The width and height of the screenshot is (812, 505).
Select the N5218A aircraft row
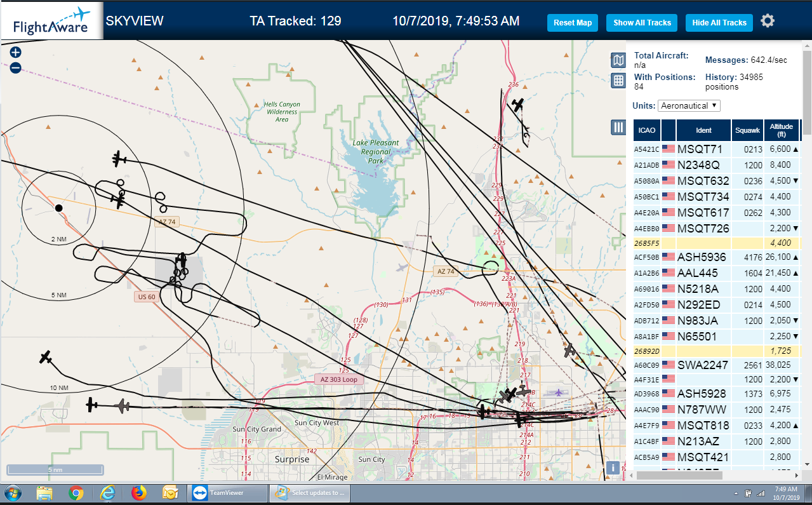point(717,288)
